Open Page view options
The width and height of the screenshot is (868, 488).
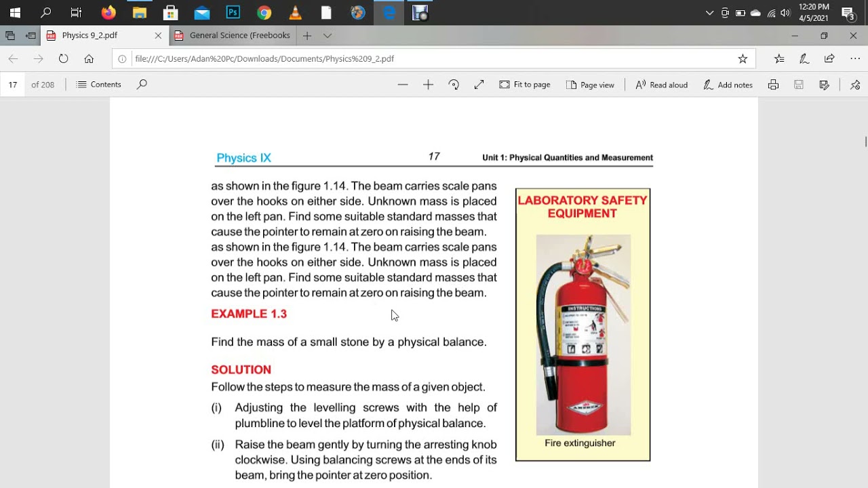click(x=590, y=85)
